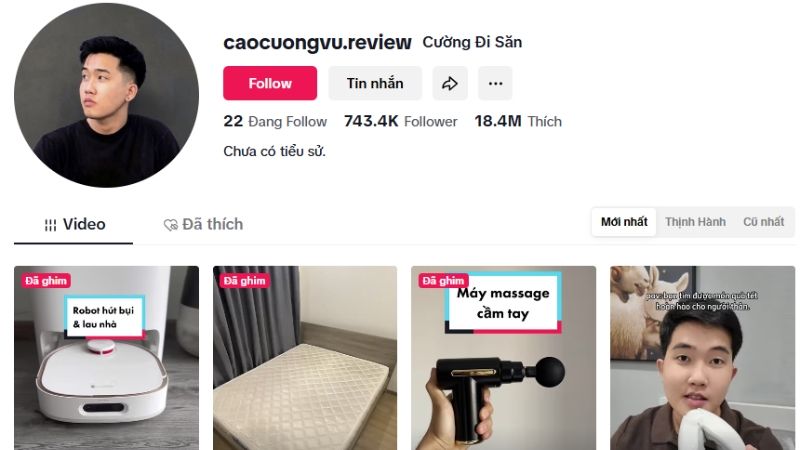Click the Đã ghim badge on mattress video
The image size is (800, 450).
[x=244, y=281]
